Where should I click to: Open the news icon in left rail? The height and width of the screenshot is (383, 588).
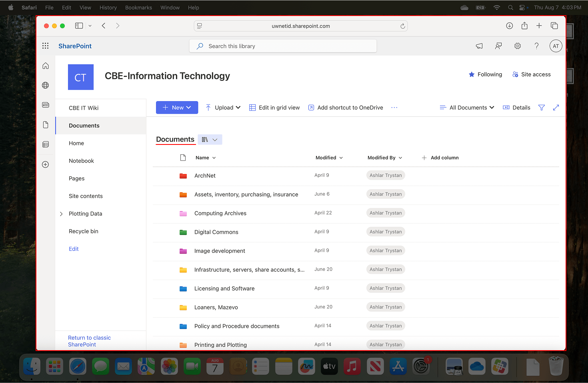pyautogui.click(x=45, y=104)
